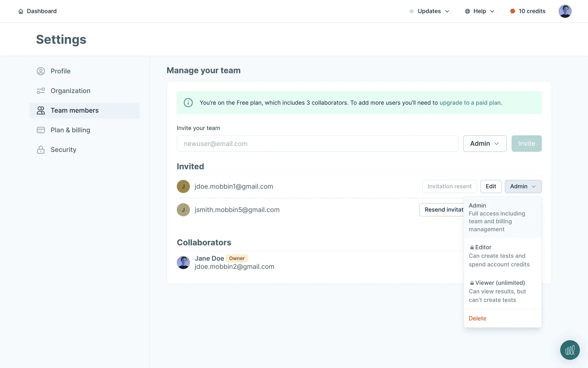Image resolution: width=588 pixels, height=368 pixels.
Task: Click the Edit button for jdoe.mobbin1
Action: point(491,186)
